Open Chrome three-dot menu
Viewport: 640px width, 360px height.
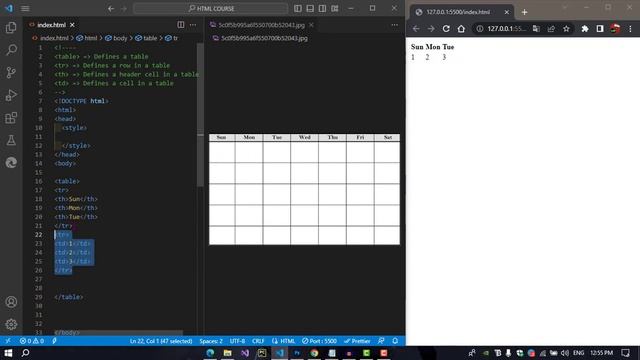[630, 29]
